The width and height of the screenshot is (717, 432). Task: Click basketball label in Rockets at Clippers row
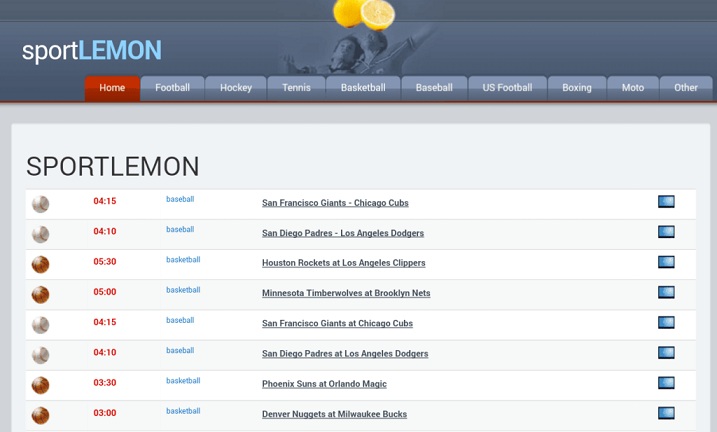tap(183, 260)
